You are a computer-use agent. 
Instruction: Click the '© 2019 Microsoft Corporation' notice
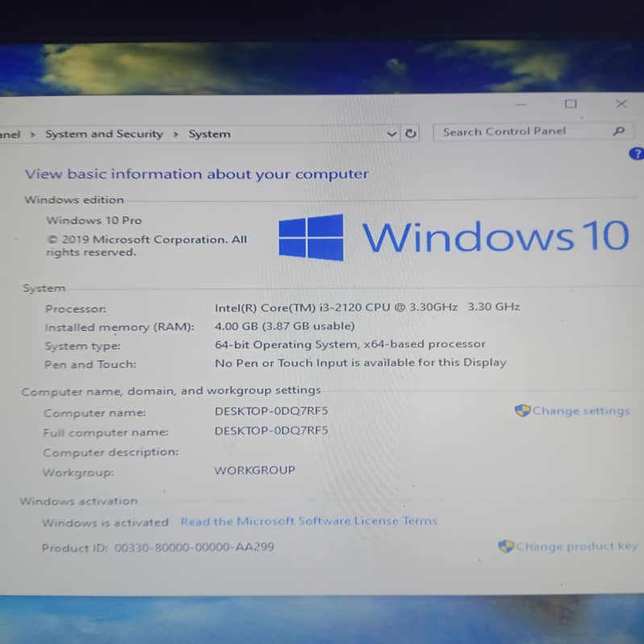click(147, 246)
